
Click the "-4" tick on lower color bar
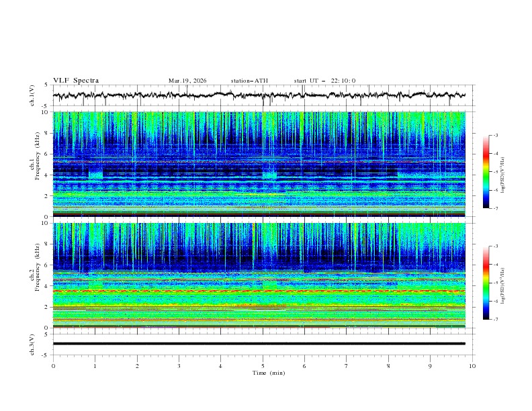click(495, 265)
